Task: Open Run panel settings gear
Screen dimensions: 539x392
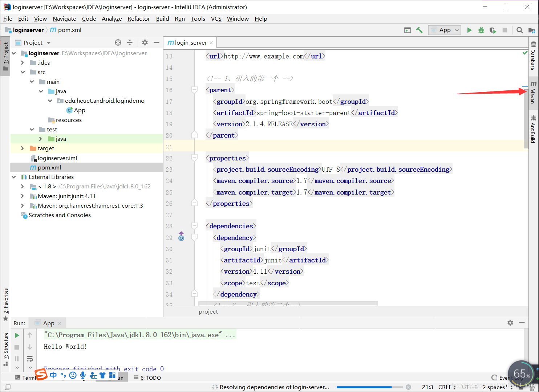Action: (x=510, y=323)
